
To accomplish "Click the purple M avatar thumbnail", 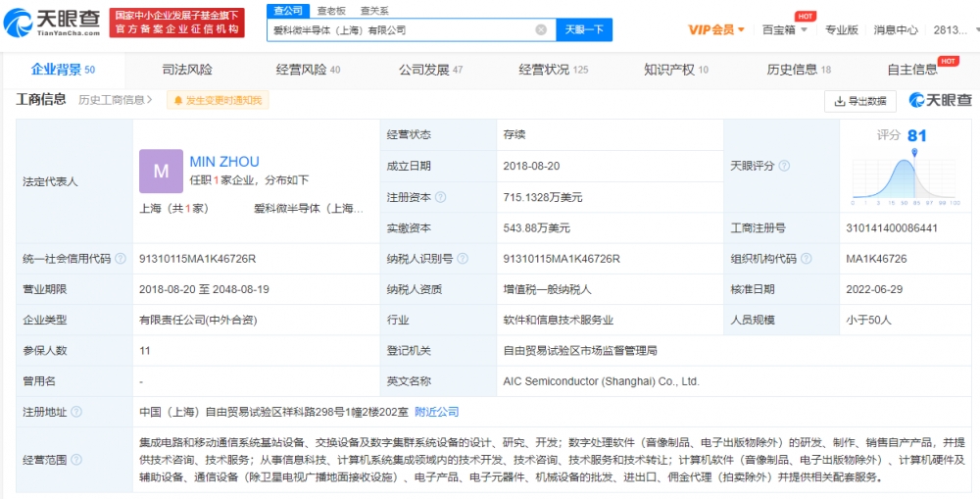I will [x=162, y=171].
